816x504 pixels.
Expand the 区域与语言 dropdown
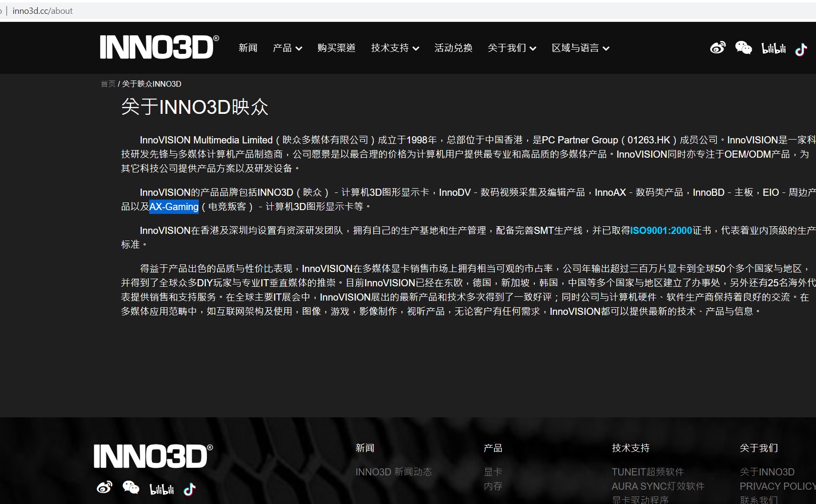[x=581, y=48]
